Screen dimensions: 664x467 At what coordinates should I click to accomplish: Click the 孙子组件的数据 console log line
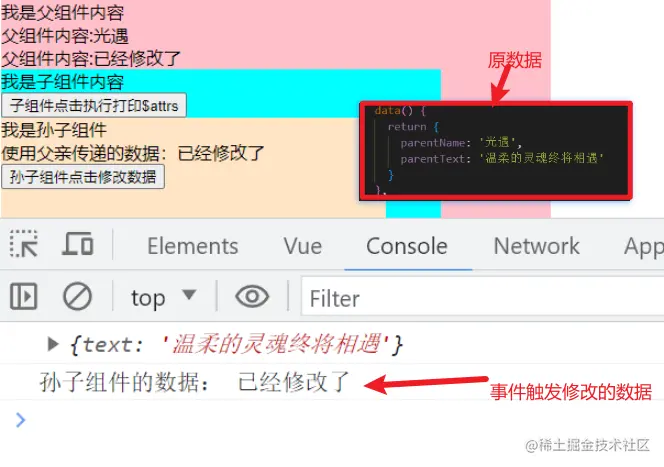(x=195, y=382)
